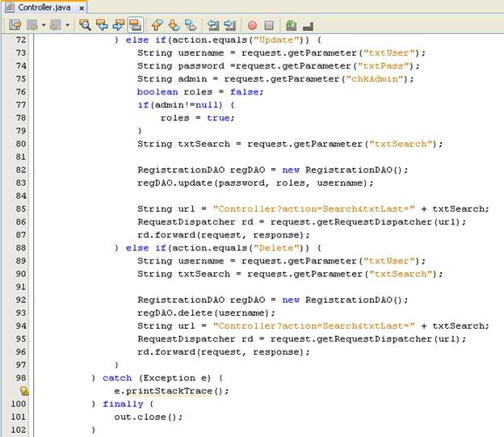
Task: Click "boolean" keyword on line 76
Action: point(157,92)
